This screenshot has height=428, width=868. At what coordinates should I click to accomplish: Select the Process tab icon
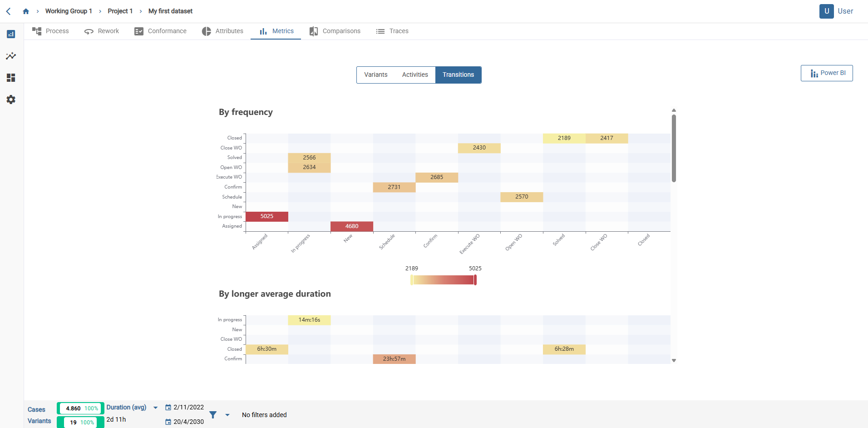click(37, 31)
